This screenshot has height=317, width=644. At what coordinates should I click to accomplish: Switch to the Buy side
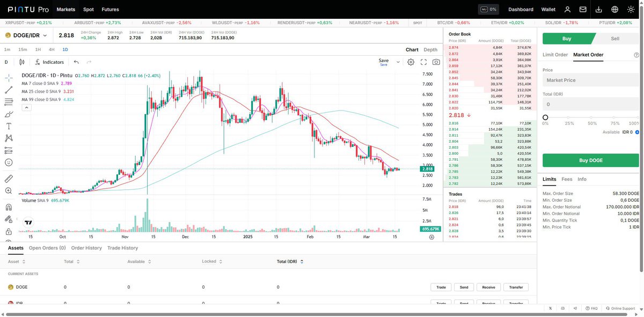(x=568, y=39)
